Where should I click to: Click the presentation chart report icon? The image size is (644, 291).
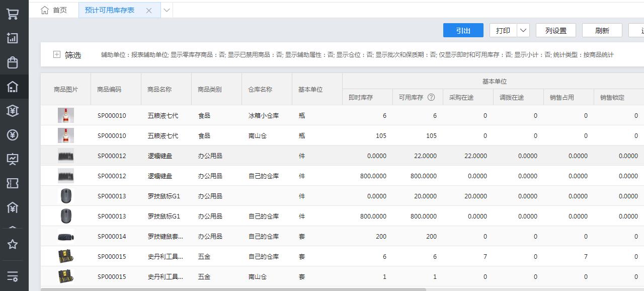click(x=13, y=159)
